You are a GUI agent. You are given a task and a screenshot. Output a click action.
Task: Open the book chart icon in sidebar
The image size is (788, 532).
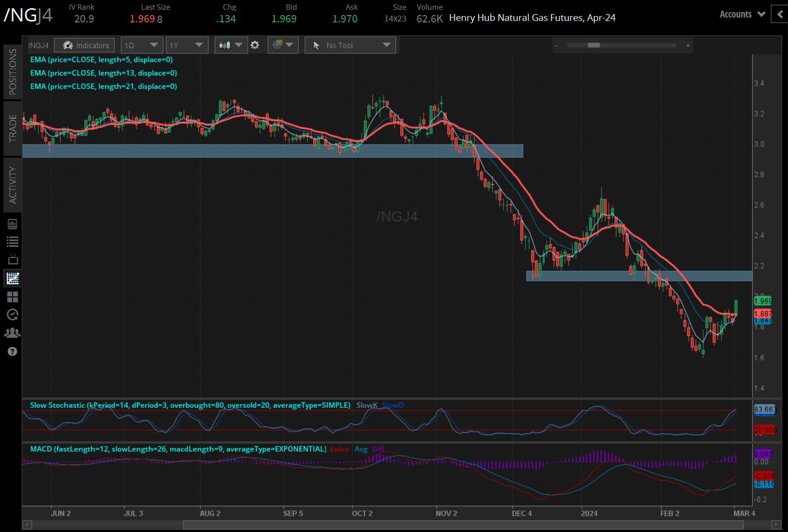13,224
